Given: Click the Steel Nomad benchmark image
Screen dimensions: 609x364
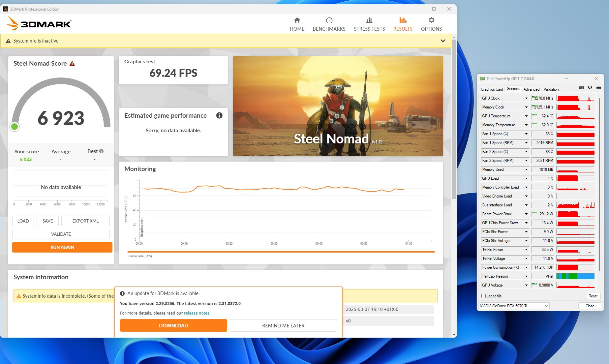Looking at the screenshot, I should (338, 106).
